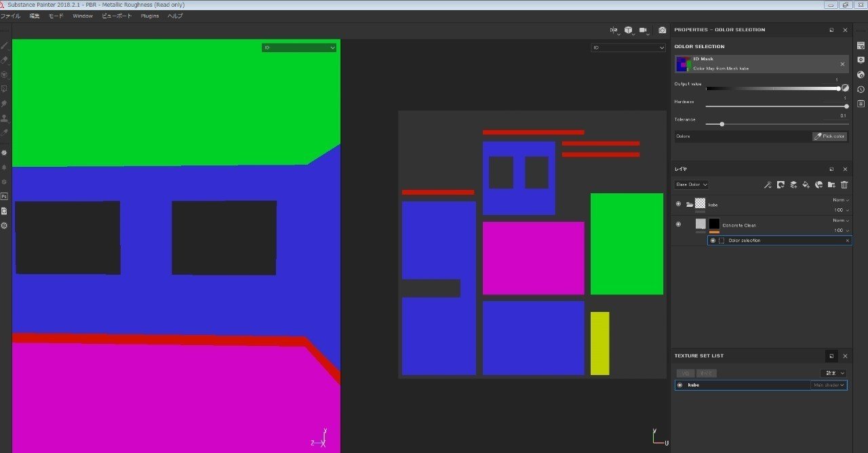The height and width of the screenshot is (453, 868).
Task: Add a new layer with stack icon
Action: [x=793, y=184]
